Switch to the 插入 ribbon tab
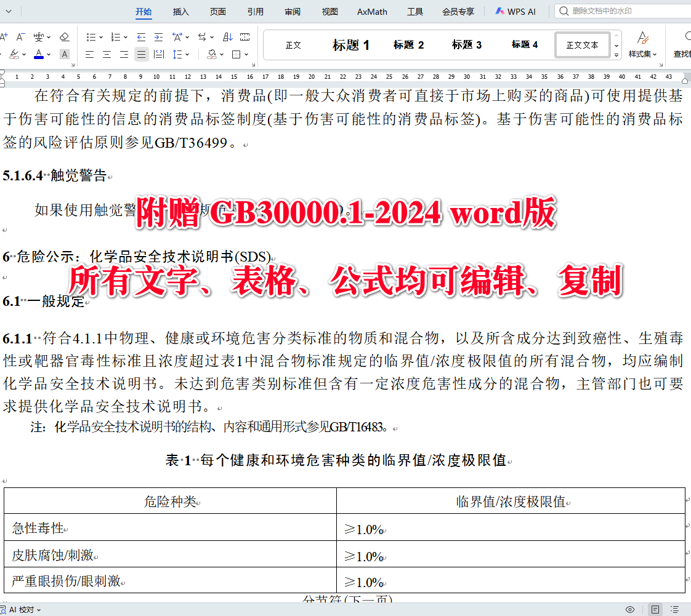The image size is (691, 616). coord(180,11)
